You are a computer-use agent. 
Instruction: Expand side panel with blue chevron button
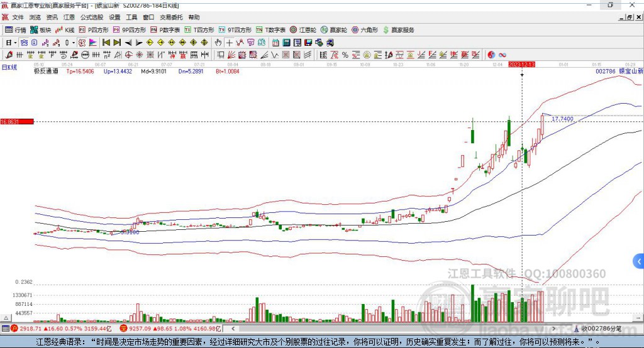[x=639, y=261]
